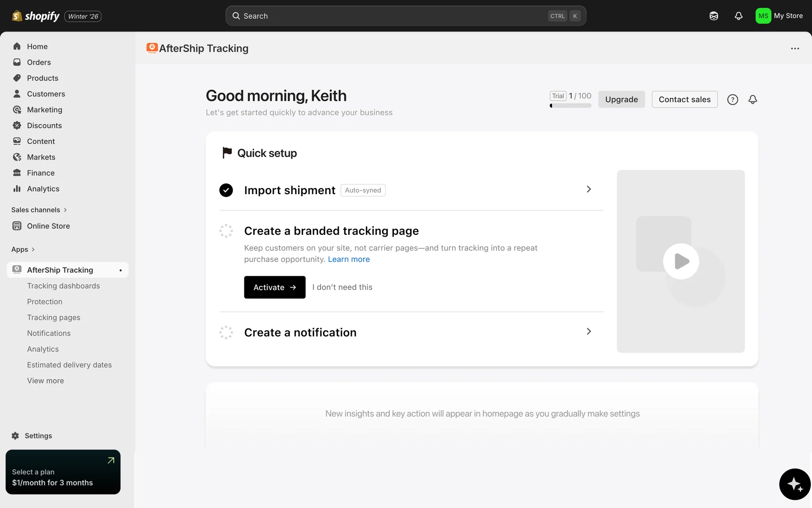Image resolution: width=812 pixels, height=508 pixels.
Task: Open Shopify notifications bell in top bar
Action: coord(738,16)
